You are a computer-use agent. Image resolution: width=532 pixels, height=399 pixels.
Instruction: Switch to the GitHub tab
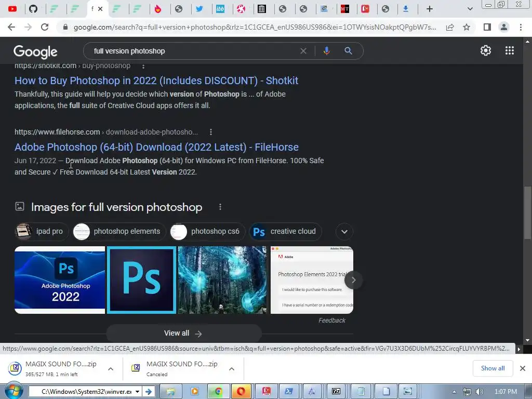(33, 9)
